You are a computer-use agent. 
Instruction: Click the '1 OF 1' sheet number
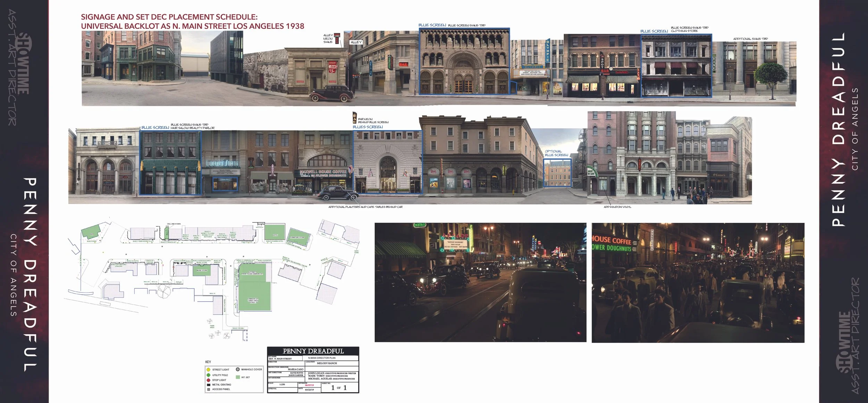[x=339, y=388]
